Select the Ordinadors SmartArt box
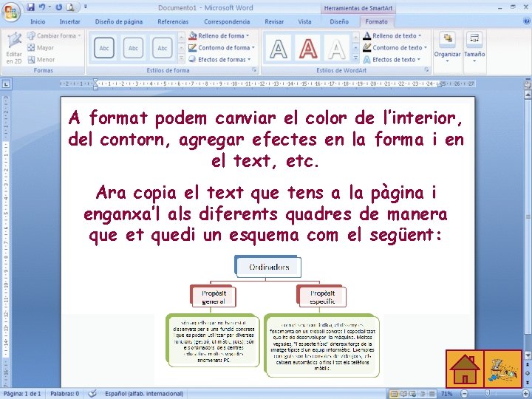Image resolution: width=532 pixels, height=399 pixels. click(269, 267)
